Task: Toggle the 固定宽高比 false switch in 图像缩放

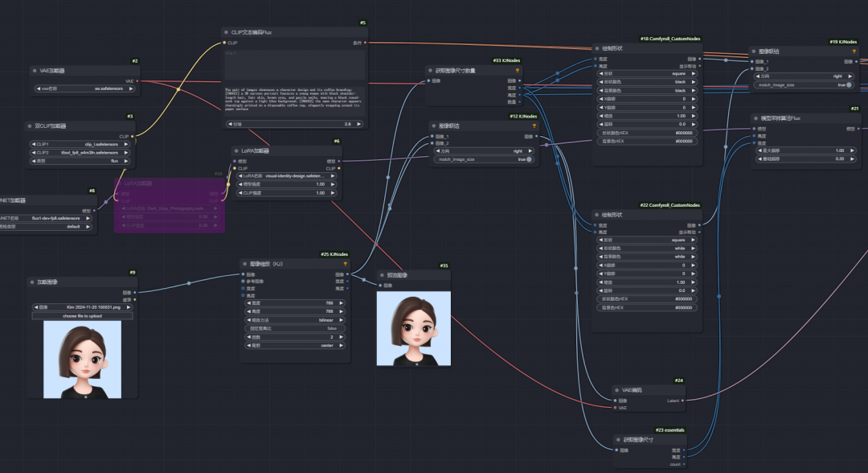Action: pos(294,328)
